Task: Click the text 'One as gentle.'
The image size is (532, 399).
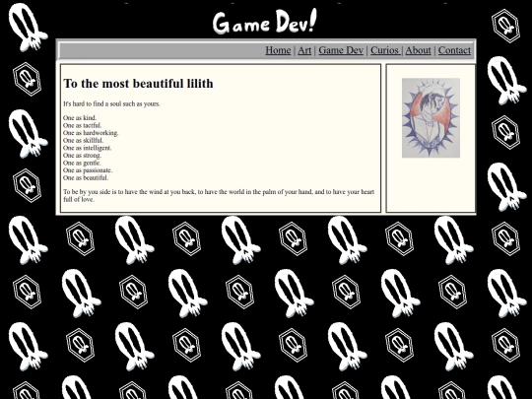Action: coord(82,163)
